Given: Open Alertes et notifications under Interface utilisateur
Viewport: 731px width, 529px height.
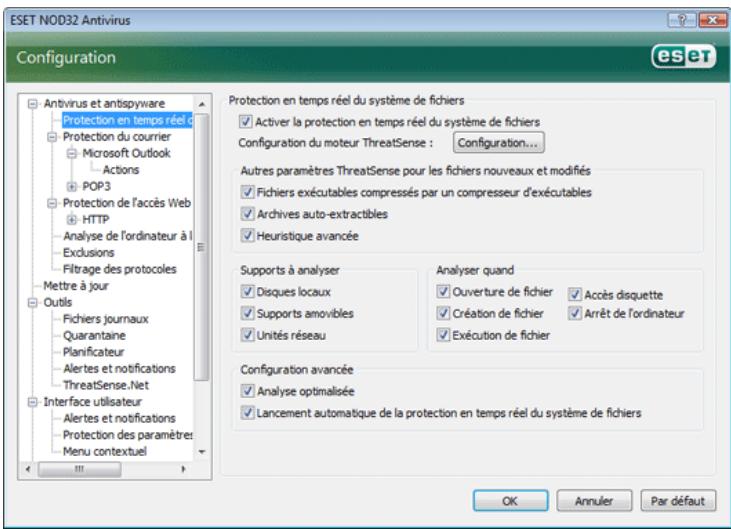Looking at the screenshot, I should (x=119, y=419).
